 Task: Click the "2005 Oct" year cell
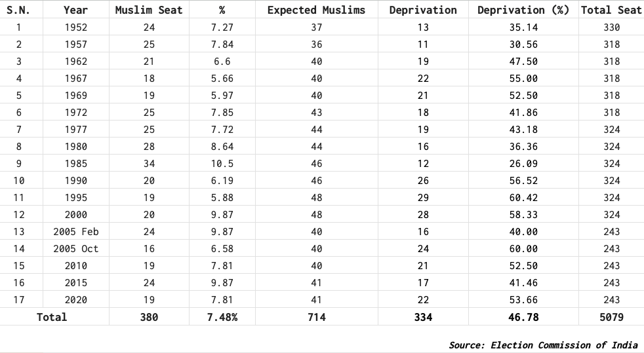click(76, 249)
